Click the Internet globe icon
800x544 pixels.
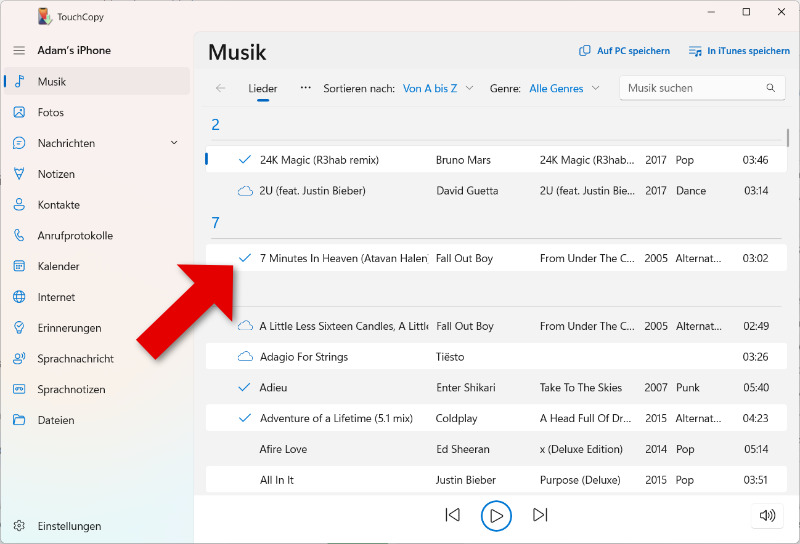click(19, 297)
